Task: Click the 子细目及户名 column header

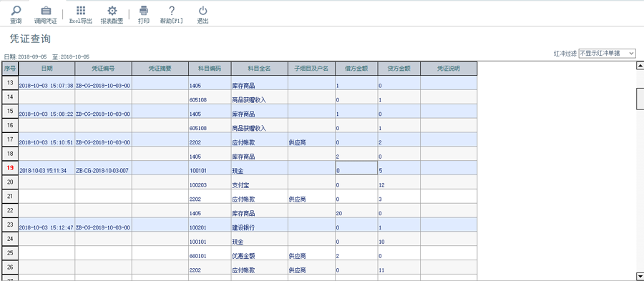Action: pos(311,69)
